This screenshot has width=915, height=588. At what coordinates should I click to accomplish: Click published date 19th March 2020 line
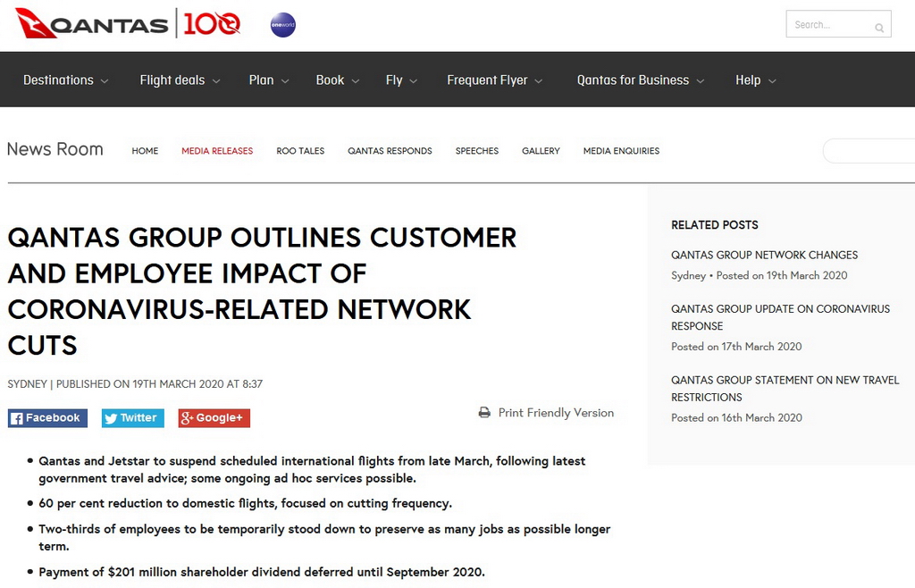coord(135,384)
